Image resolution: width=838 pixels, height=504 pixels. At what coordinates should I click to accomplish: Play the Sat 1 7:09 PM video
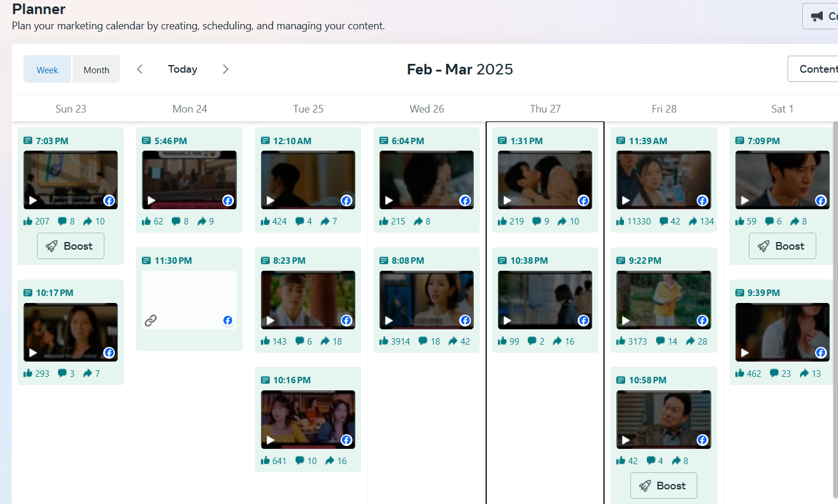[x=745, y=200]
